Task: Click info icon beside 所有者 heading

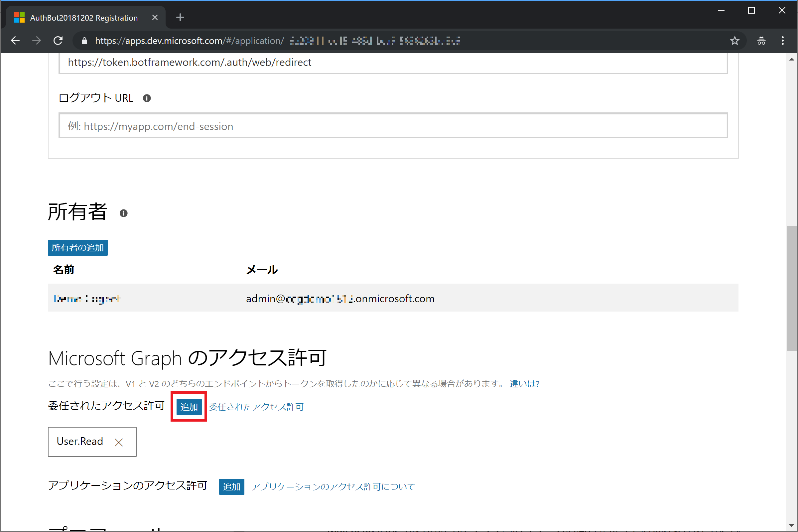Action: click(123, 213)
